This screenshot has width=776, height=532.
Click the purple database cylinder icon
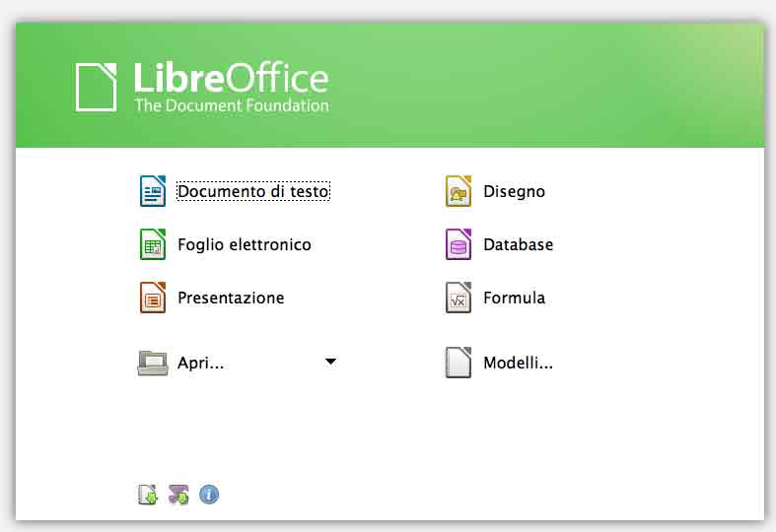click(459, 244)
